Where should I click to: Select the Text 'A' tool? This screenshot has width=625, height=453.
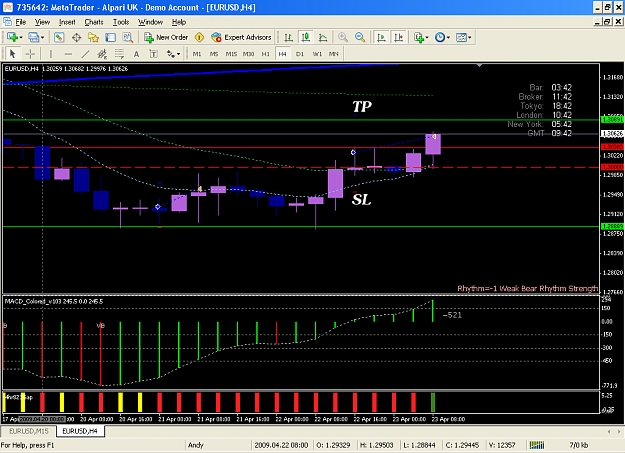click(x=136, y=54)
